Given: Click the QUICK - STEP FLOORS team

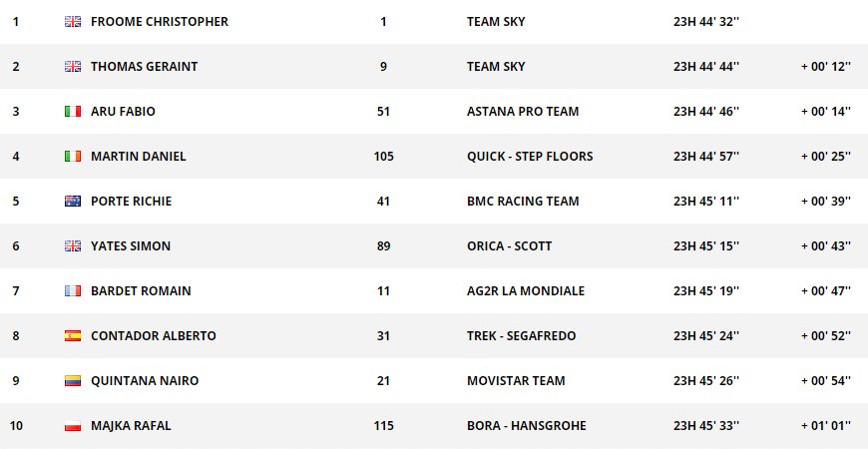Looking at the screenshot, I should tap(529, 157).
